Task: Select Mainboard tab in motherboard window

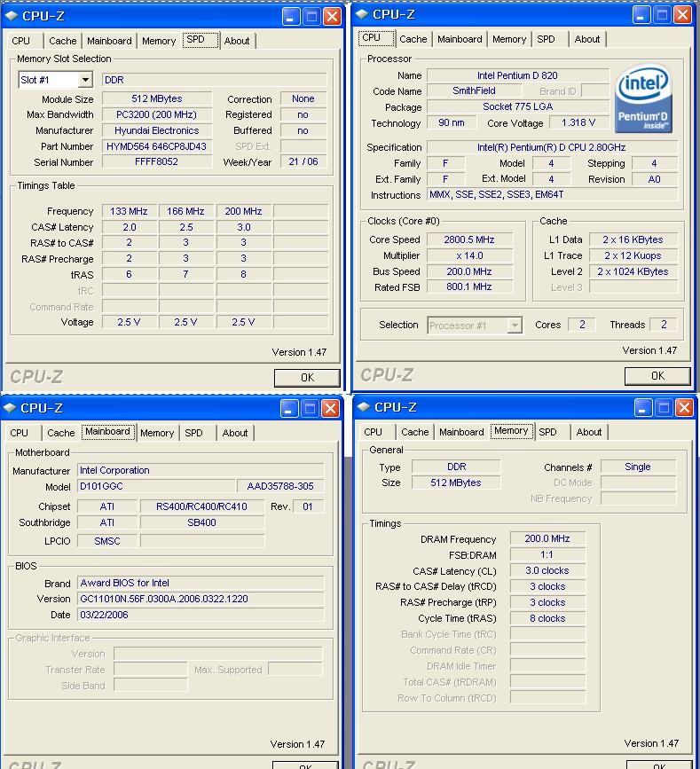Action: (x=108, y=432)
